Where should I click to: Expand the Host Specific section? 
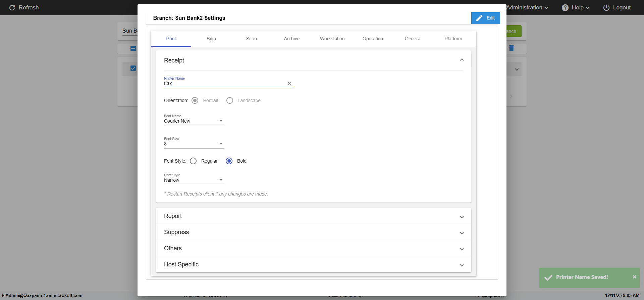313,264
